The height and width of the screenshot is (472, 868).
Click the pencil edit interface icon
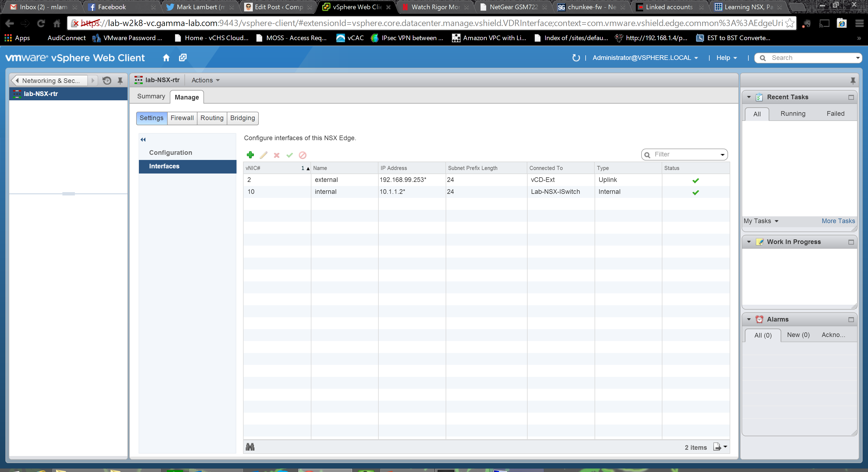[263, 155]
